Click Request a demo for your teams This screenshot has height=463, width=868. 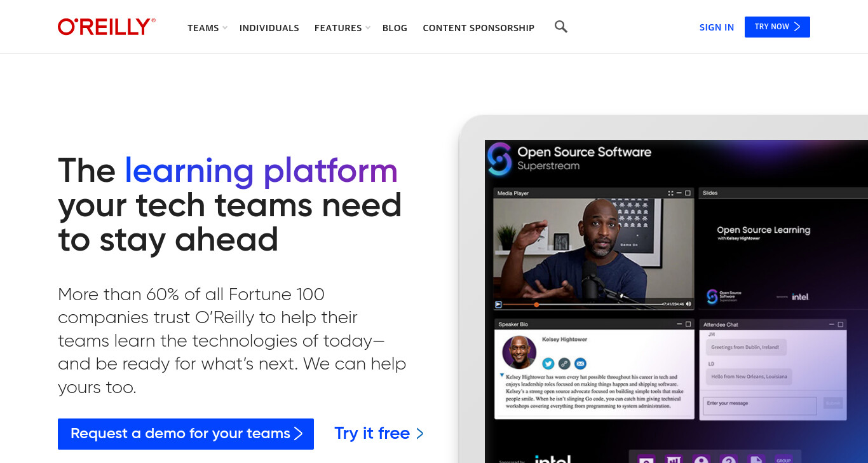tap(186, 434)
